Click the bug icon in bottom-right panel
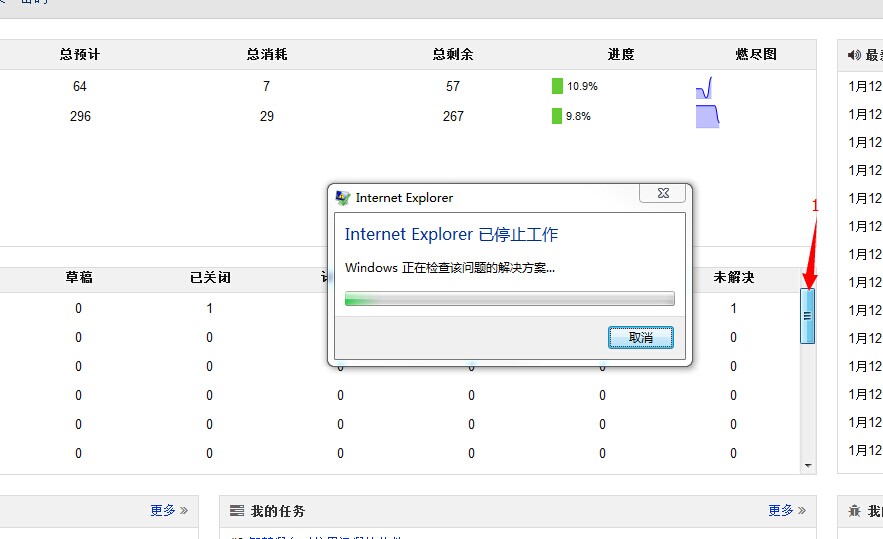 coord(854,511)
